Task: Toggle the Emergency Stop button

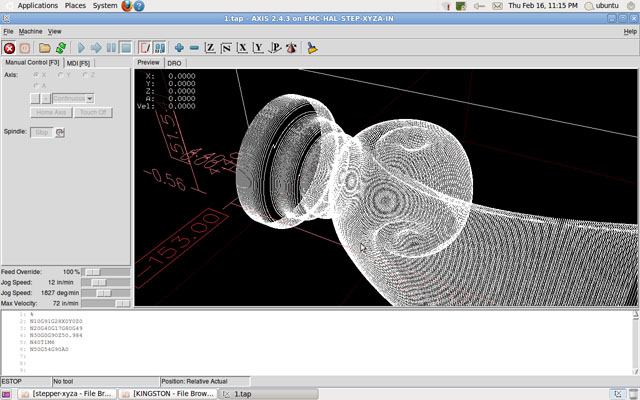Action: tap(9, 48)
